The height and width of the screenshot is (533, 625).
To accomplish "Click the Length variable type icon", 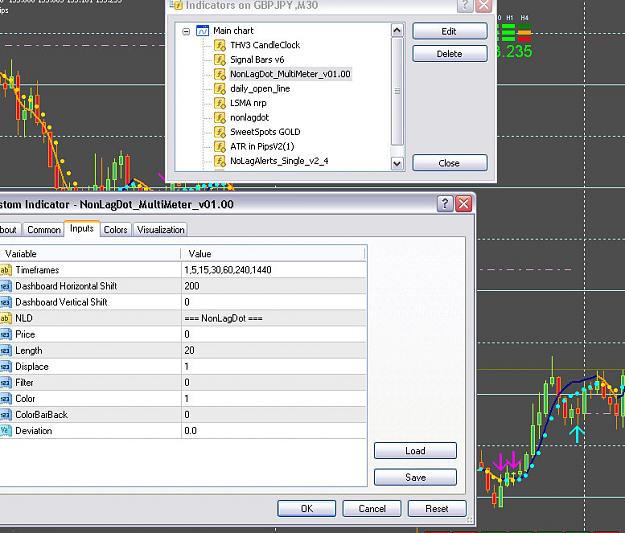I will click(5, 350).
